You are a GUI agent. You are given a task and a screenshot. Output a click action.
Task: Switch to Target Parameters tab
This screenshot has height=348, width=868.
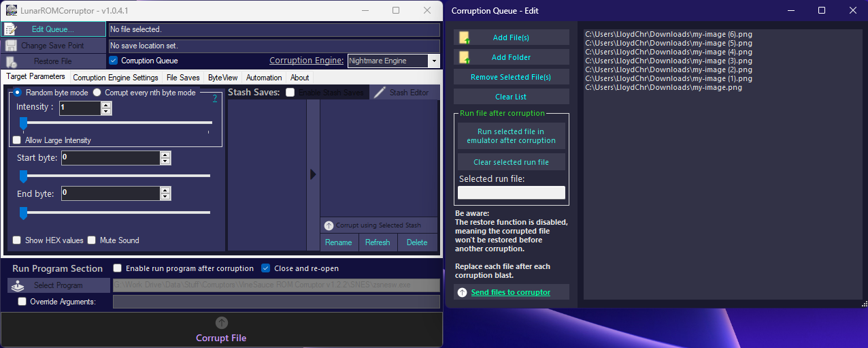click(36, 77)
